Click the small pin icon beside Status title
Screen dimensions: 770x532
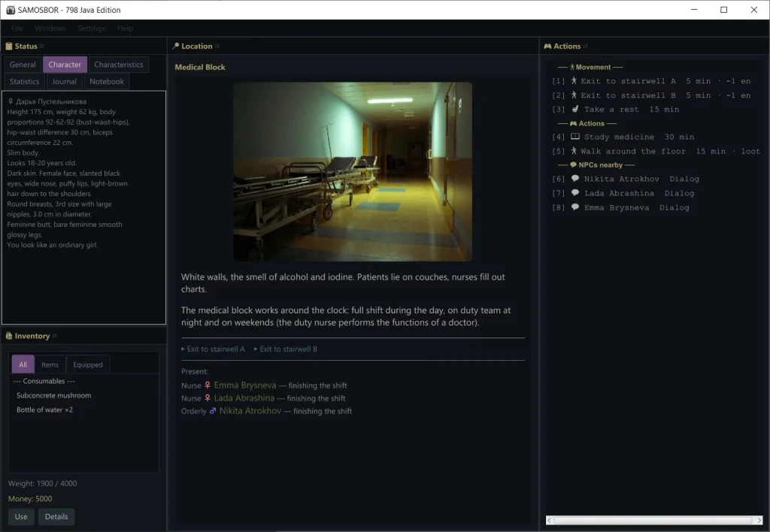coord(42,46)
